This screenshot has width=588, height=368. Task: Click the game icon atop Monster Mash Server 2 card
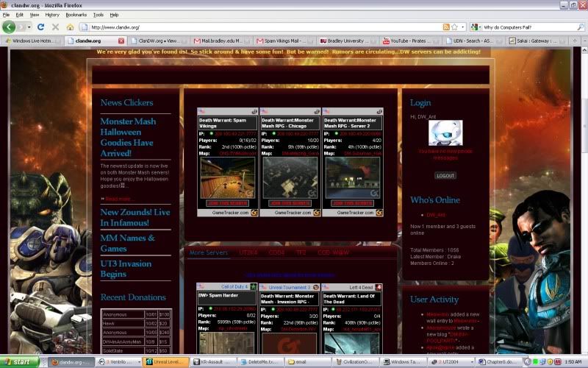379,112
